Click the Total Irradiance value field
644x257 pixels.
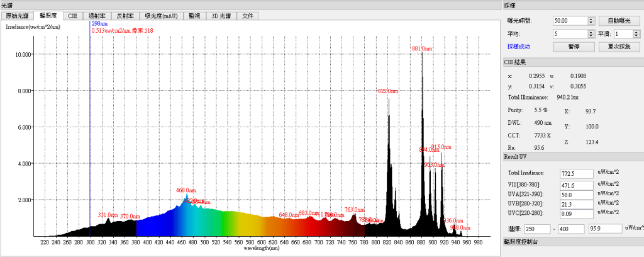[576, 173]
